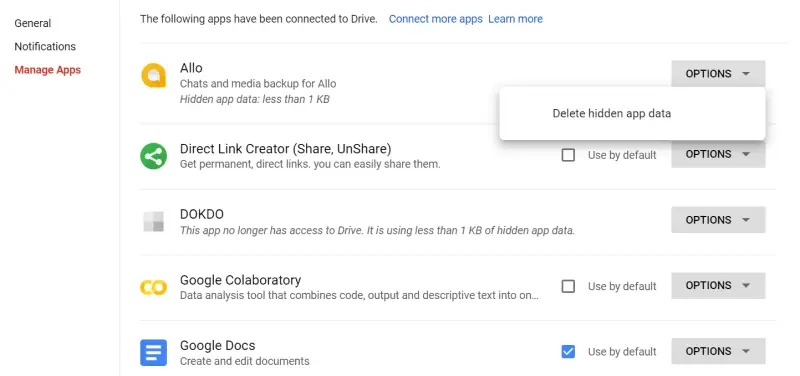
Task: Select Delete hidden app data
Action: (612, 113)
